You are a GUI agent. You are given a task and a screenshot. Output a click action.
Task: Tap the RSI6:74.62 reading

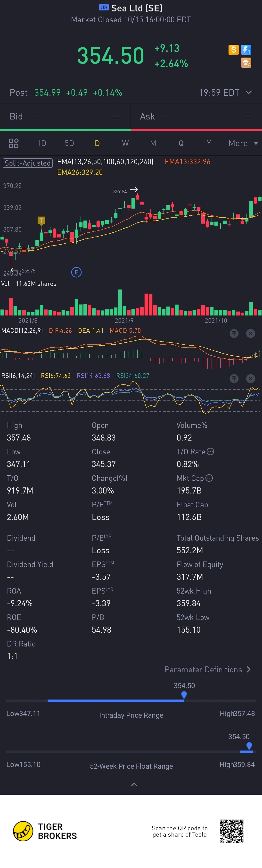pos(56,375)
